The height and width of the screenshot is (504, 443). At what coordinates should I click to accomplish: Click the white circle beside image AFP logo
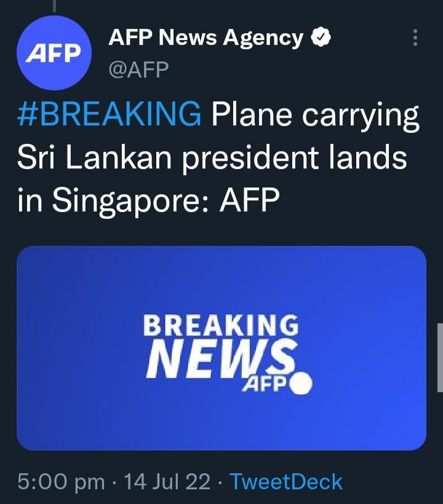click(x=301, y=383)
